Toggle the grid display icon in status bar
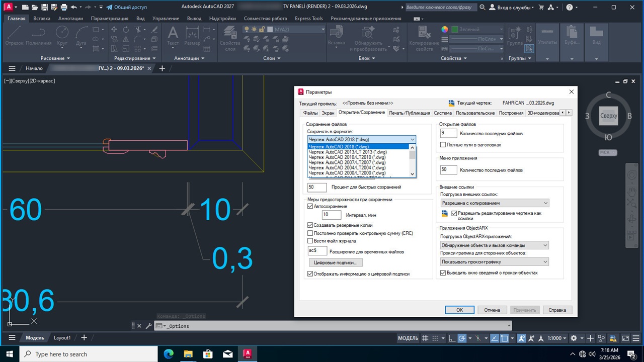This screenshot has width=644, height=362. tap(425, 338)
